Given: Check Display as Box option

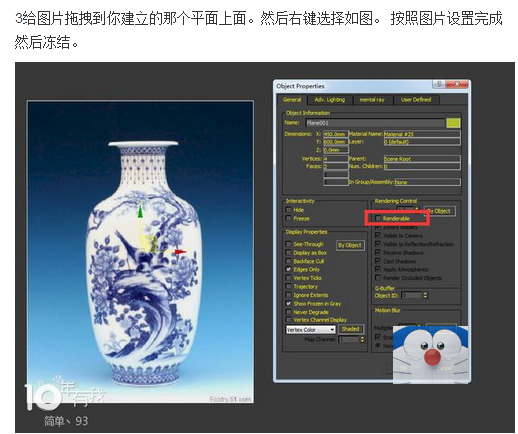Looking at the screenshot, I should coord(289,253).
